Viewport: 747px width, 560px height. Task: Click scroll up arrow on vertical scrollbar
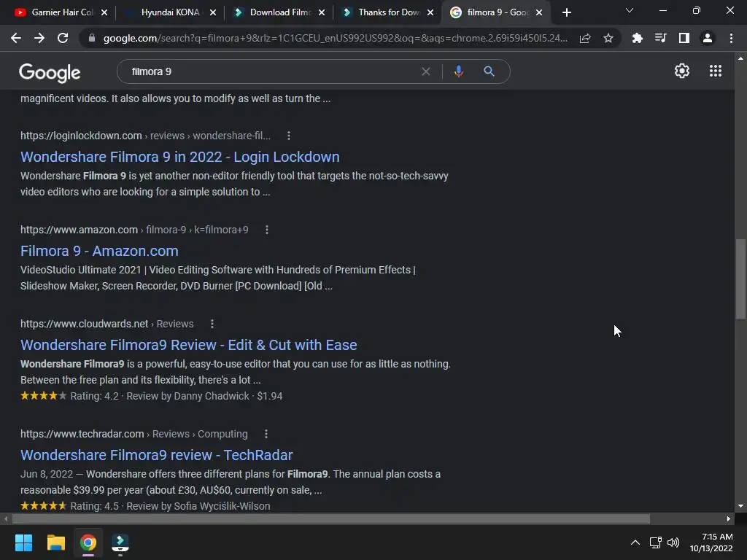740,58
